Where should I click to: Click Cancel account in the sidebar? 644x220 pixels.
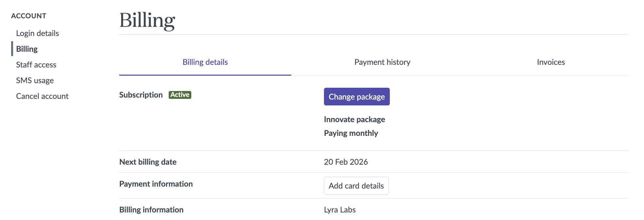point(42,96)
